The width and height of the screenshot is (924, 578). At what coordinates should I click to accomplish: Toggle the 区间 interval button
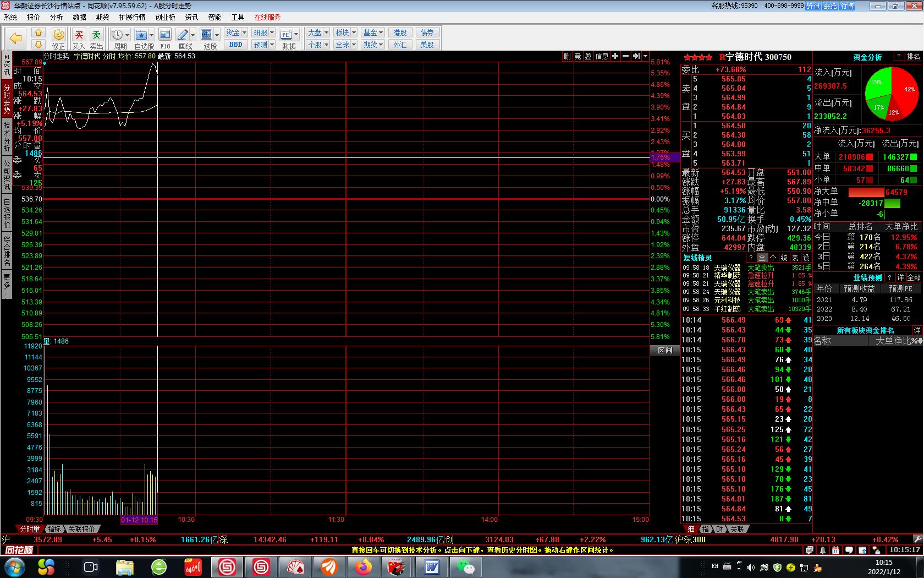[x=665, y=350]
